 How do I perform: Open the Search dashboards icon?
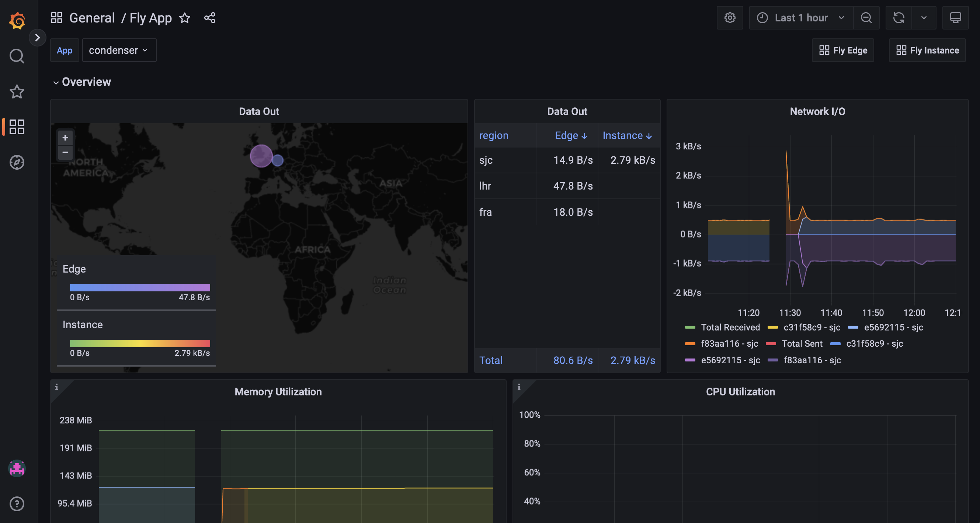click(x=17, y=56)
